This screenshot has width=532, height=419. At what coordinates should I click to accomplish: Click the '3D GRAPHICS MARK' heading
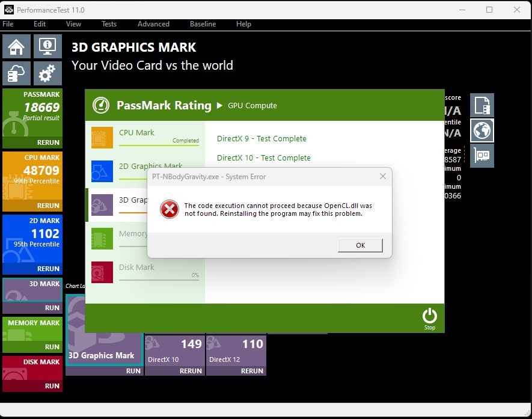coord(133,47)
